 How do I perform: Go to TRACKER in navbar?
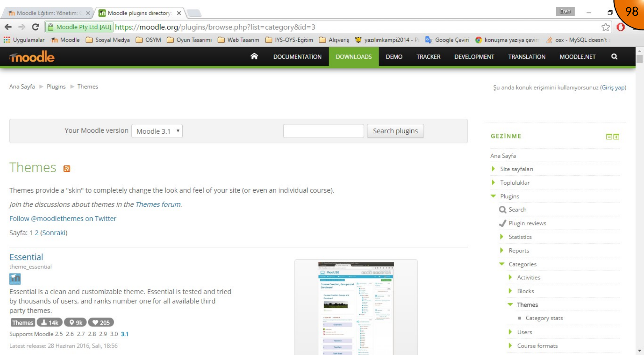point(428,57)
